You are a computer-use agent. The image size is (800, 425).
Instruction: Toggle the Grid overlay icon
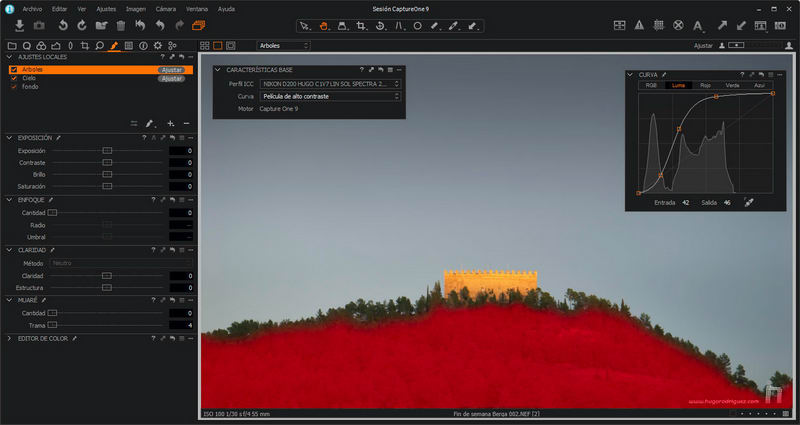coord(659,25)
